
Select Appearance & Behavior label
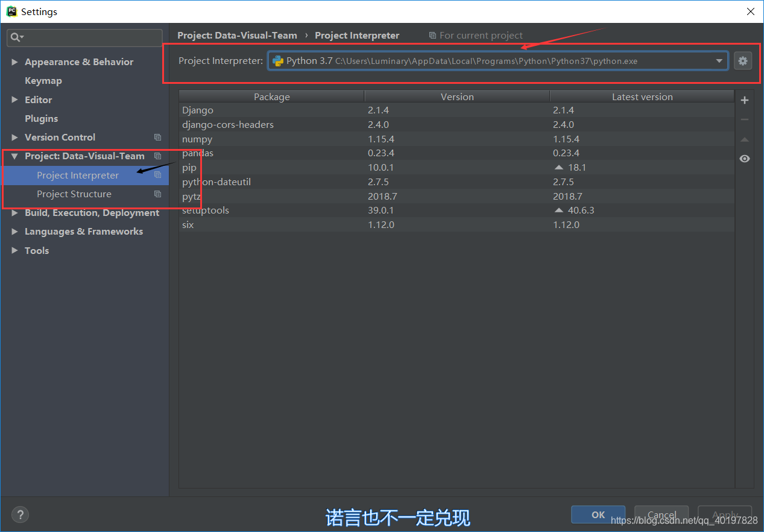[x=79, y=62]
